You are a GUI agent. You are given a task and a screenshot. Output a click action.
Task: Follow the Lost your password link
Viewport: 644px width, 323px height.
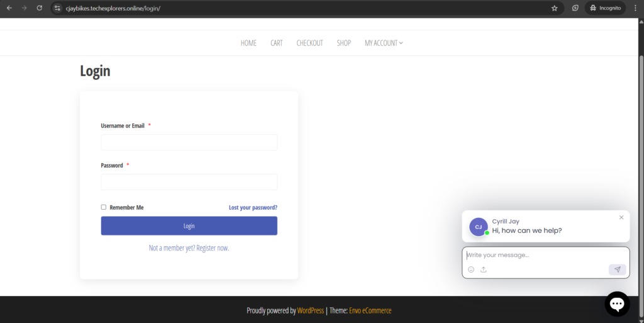pyautogui.click(x=253, y=207)
